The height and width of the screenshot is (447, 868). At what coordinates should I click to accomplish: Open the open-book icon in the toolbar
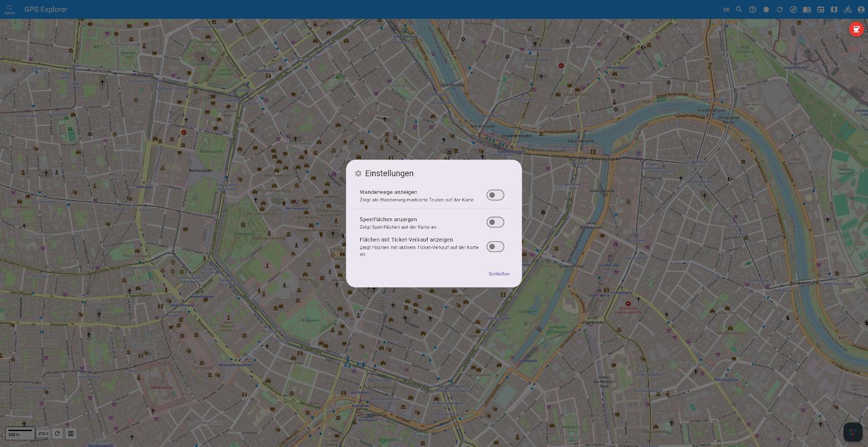point(807,10)
